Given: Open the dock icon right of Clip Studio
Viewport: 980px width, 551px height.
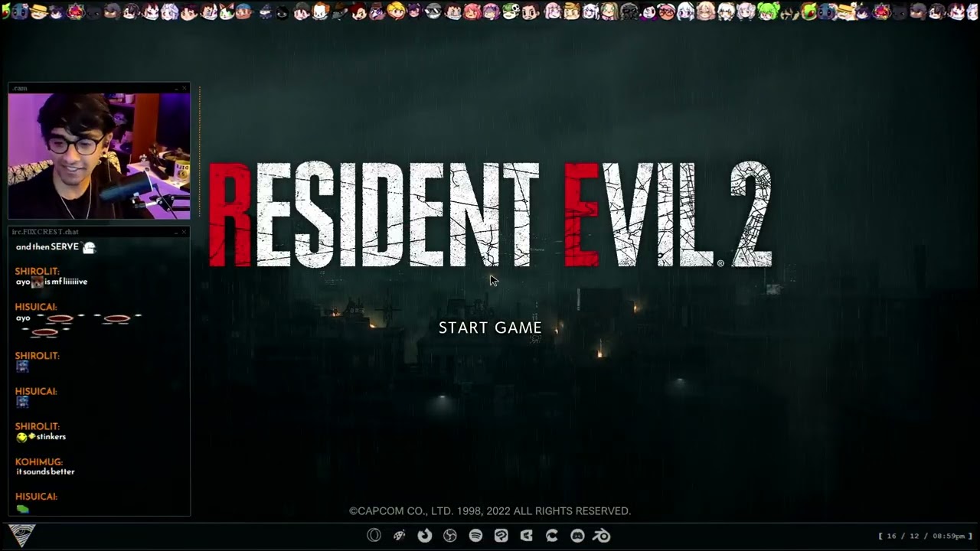Looking at the screenshot, I should click(x=527, y=536).
